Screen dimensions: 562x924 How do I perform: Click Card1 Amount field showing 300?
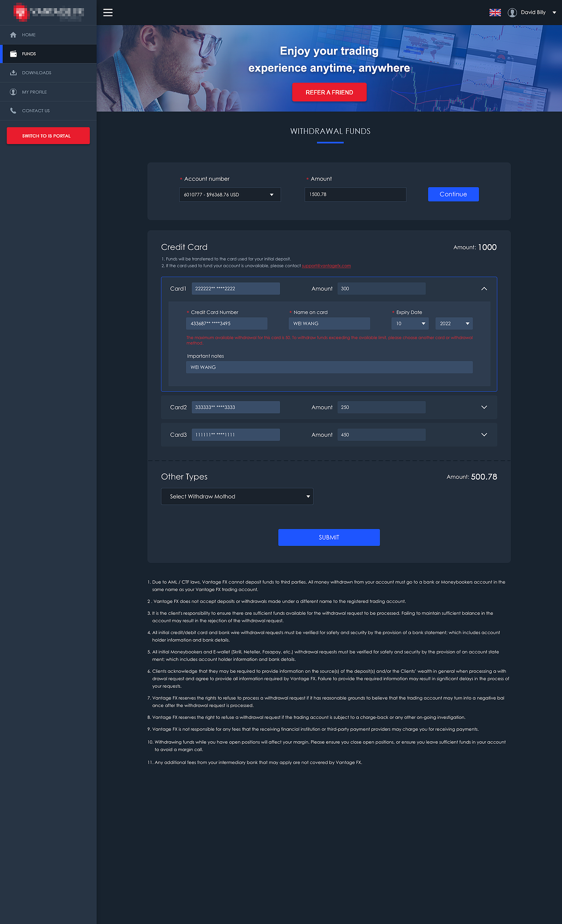click(x=382, y=289)
